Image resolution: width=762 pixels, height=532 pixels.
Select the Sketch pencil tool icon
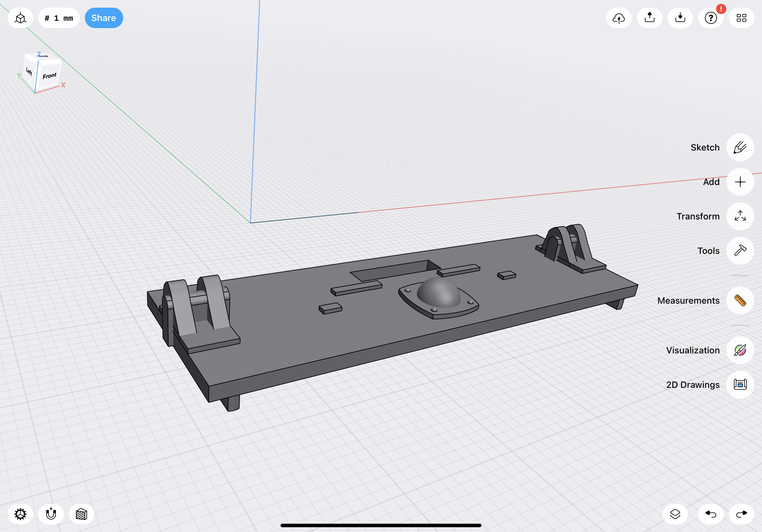740,147
